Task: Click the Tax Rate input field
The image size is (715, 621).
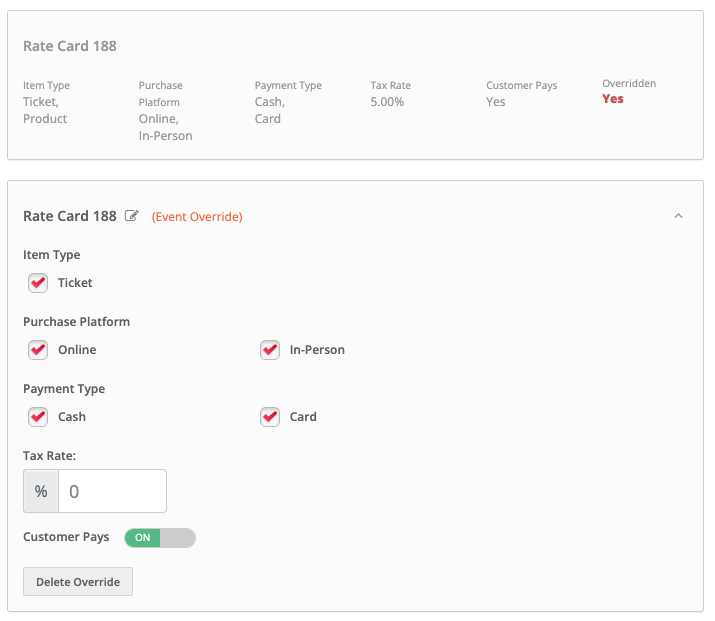Action: coord(112,491)
